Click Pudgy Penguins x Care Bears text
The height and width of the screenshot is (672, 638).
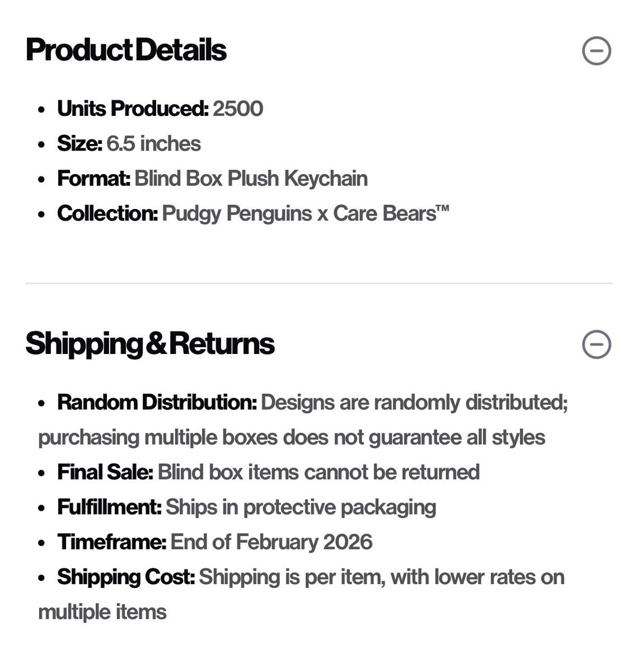[305, 213]
